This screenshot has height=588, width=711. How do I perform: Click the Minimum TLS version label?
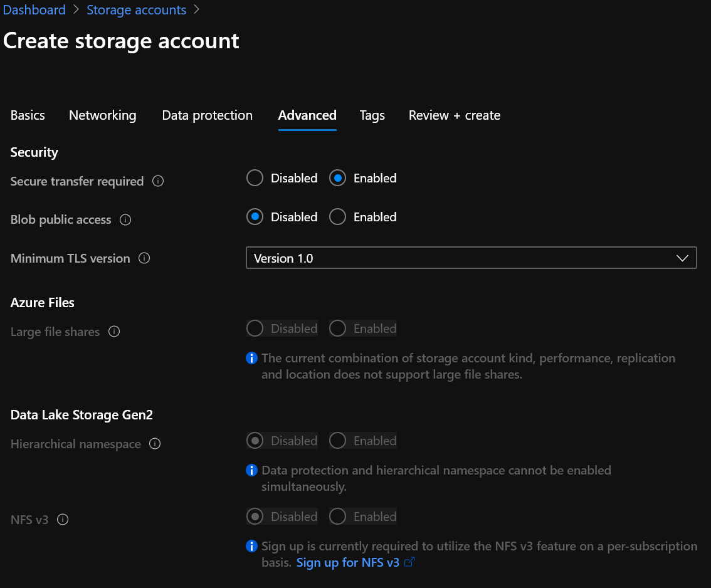[x=70, y=258]
